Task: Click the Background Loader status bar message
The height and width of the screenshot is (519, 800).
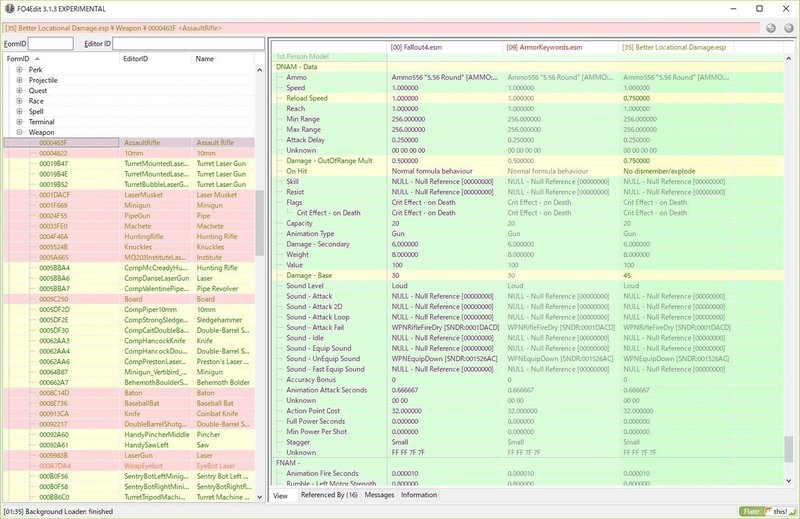Action: (x=58, y=511)
